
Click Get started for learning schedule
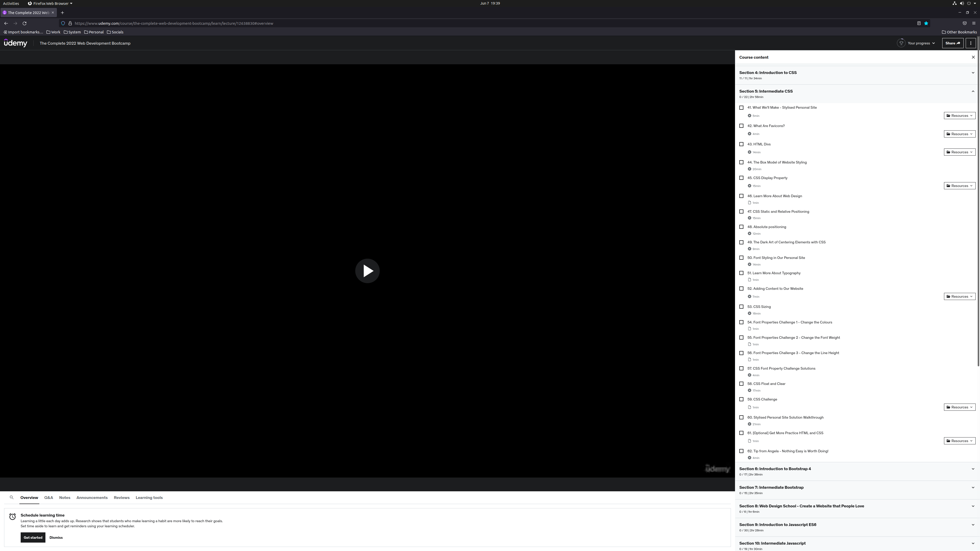click(33, 537)
